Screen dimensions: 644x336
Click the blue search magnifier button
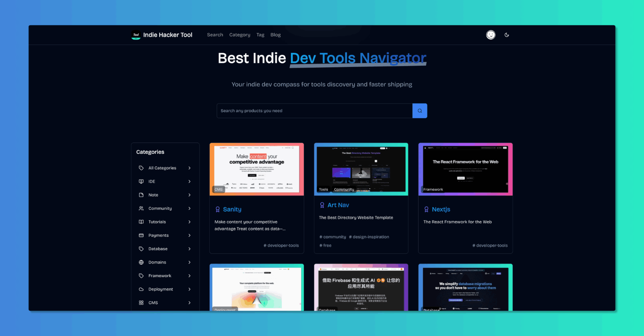click(x=420, y=111)
